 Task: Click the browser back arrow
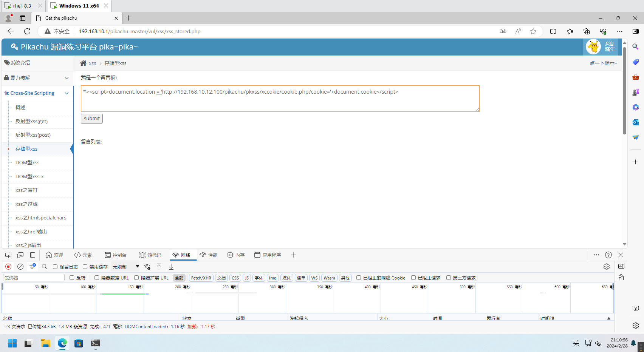click(11, 31)
